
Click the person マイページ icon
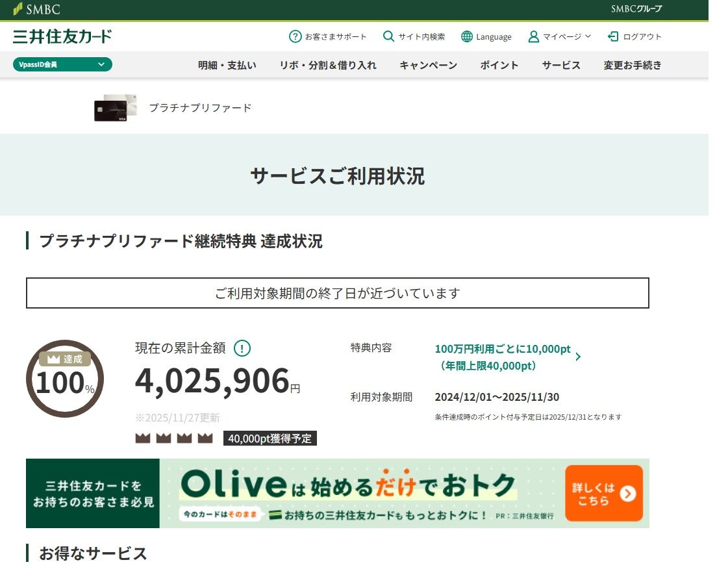pos(533,36)
